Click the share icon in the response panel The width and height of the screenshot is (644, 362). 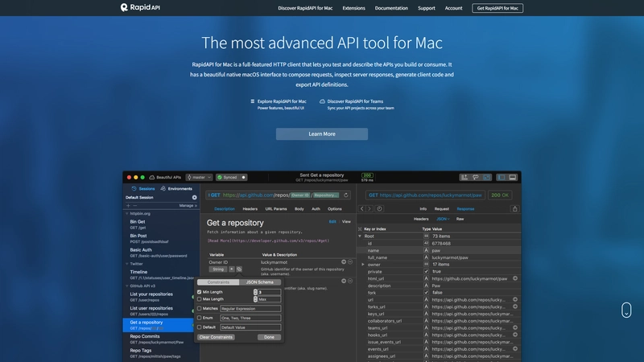pyautogui.click(x=514, y=208)
